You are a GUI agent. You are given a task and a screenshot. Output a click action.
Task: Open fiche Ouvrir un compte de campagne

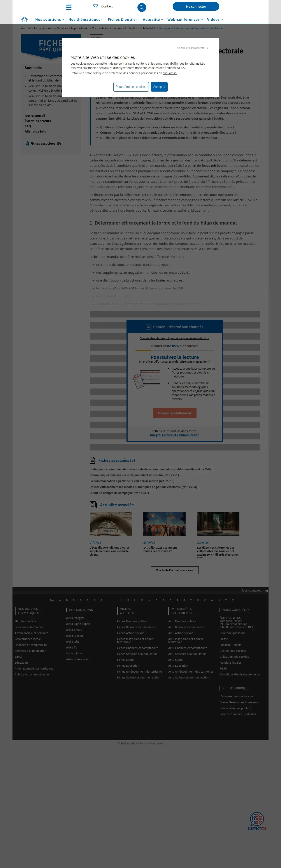point(119,493)
